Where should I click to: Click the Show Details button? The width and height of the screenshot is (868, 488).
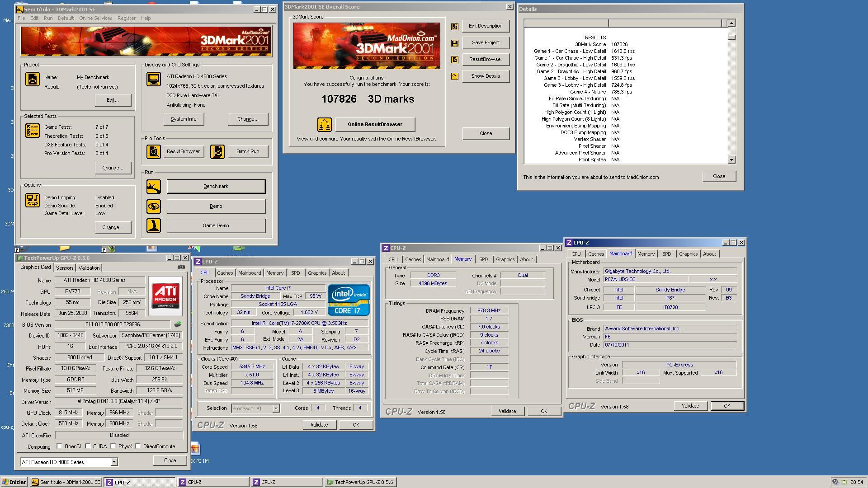pos(486,76)
